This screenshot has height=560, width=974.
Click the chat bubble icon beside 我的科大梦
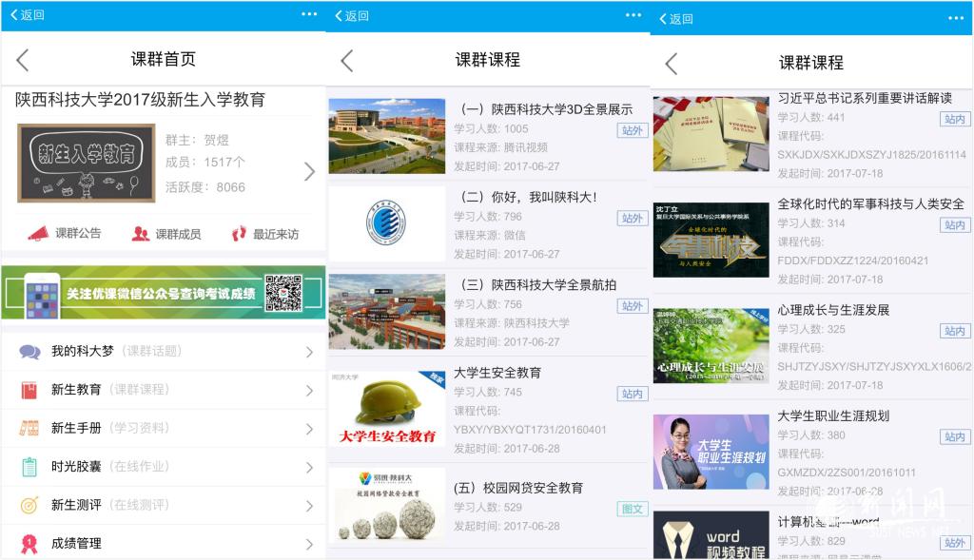[x=29, y=352]
